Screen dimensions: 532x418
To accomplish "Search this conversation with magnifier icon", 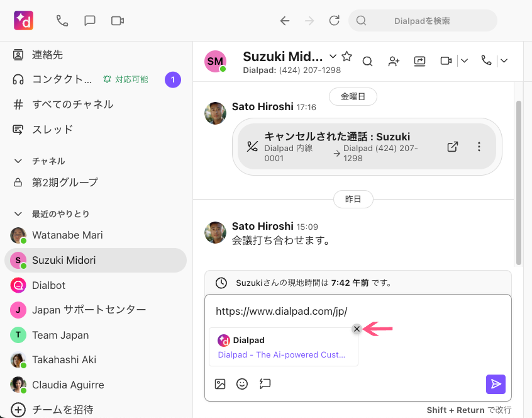I will point(367,61).
